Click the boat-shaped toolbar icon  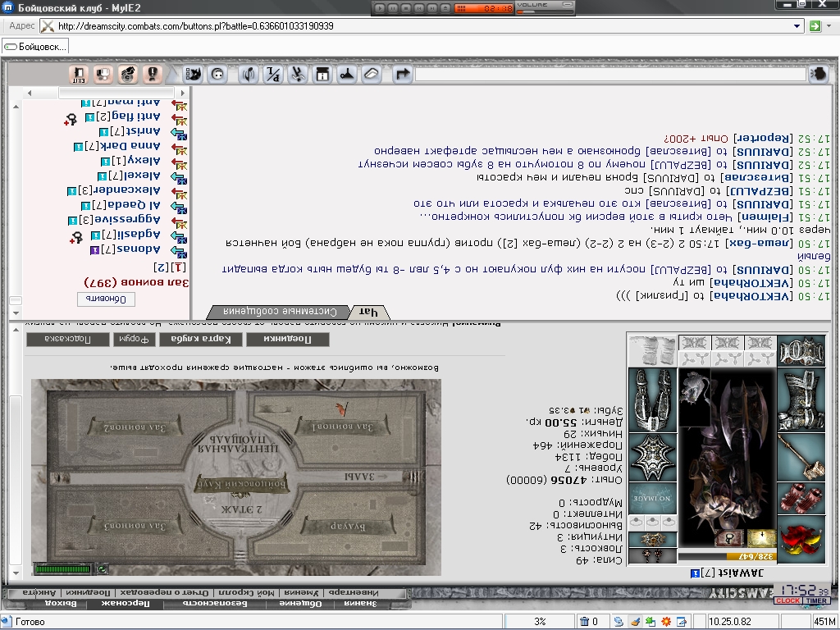347,74
